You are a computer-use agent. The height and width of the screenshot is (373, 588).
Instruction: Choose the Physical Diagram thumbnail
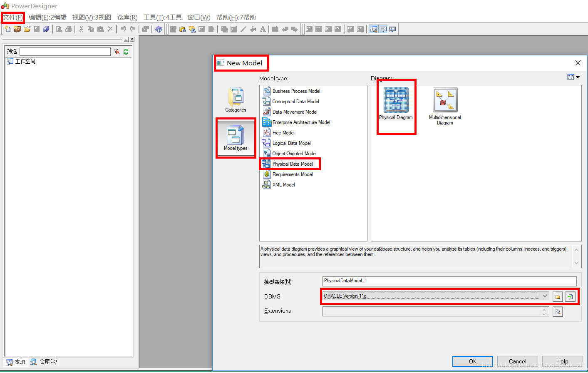396,104
